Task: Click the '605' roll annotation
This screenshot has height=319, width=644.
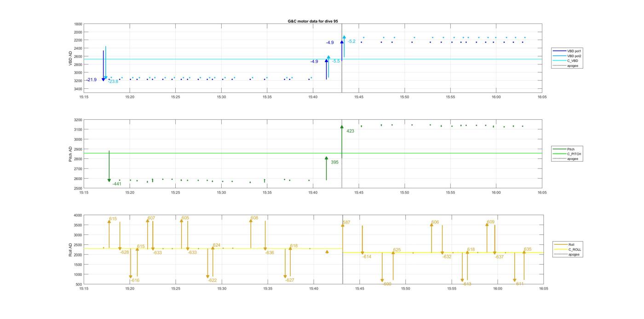Action: click(x=185, y=218)
